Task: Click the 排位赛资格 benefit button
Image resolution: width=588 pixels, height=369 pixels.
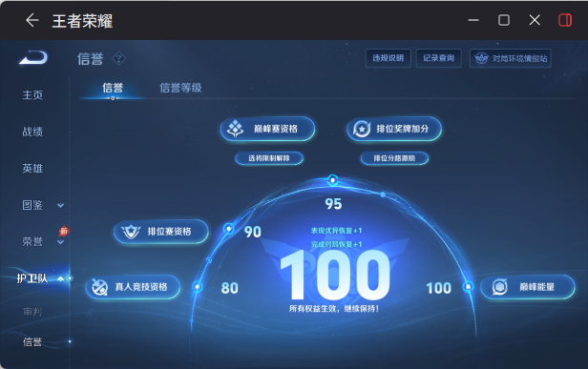Action: click(x=161, y=232)
